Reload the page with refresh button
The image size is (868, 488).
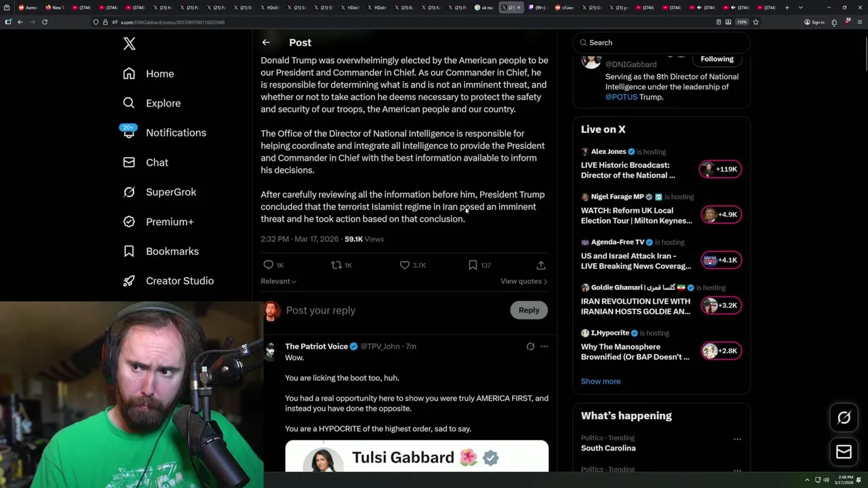pos(45,22)
